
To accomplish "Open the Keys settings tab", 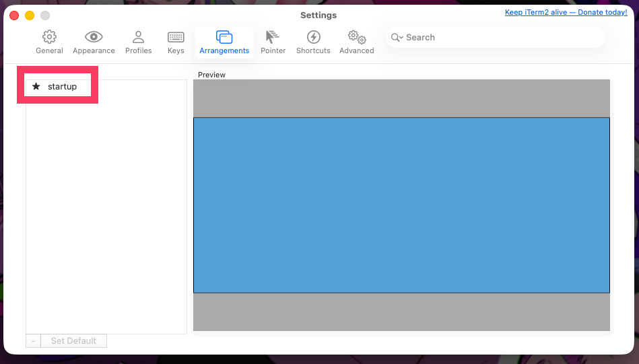I will point(176,42).
